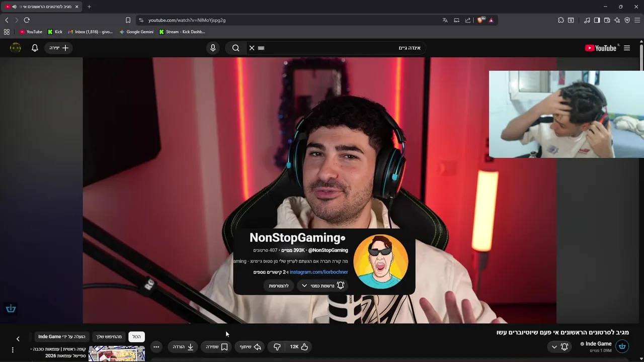The height and width of the screenshot is (362, 644).
Task: Open the YouTube guide hamburger menu
Action: click(x=627, y=48)
